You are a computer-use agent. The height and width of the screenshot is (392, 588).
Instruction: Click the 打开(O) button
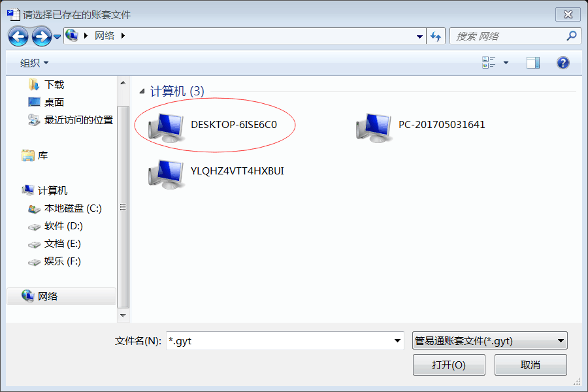click(x=449, y=365)
